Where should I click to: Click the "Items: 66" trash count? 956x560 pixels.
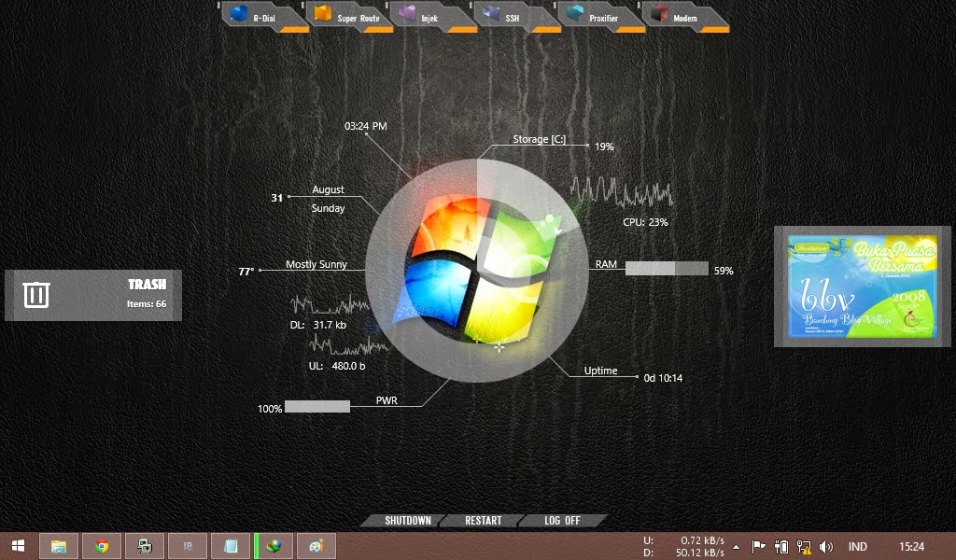coord(147,303)
